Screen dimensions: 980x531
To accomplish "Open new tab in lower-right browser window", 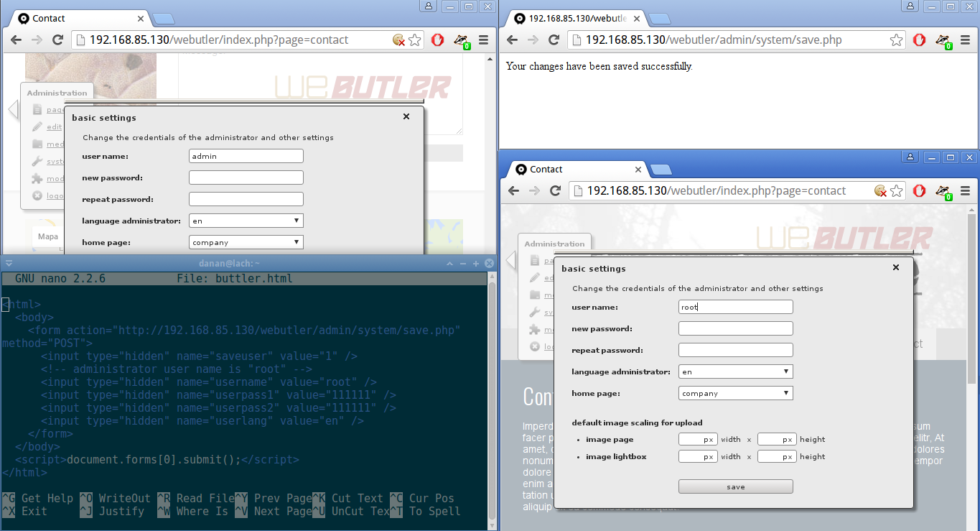I will pyautogui.click(x=661, y=170).
